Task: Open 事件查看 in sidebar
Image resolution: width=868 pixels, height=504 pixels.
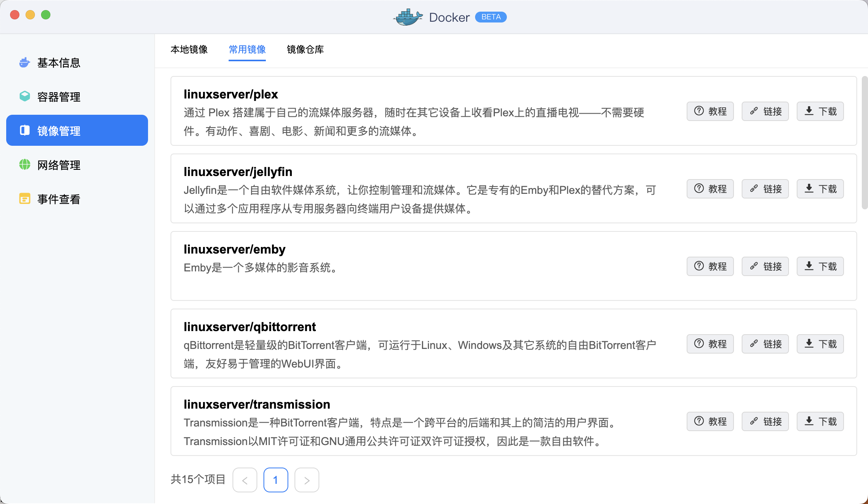Action: point(77,199)
